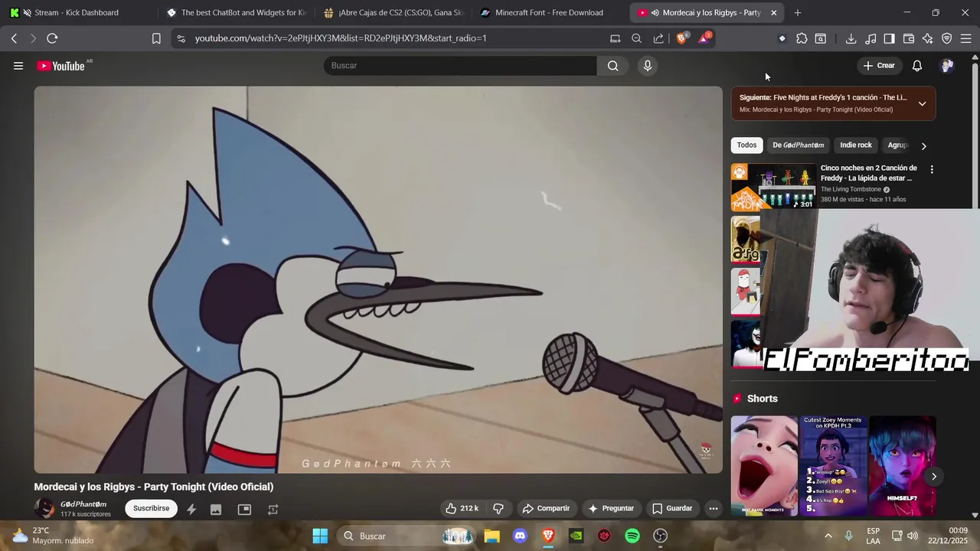Toggle the browser sidebar panel
Viewport: 980px width, 551px height.
(x=889, y=38)
